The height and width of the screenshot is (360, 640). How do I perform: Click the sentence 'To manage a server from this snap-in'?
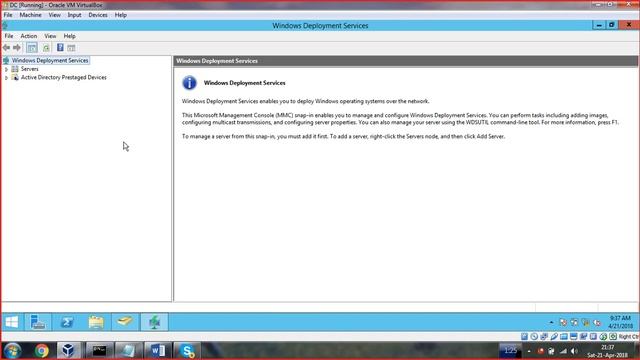point(343,136)
